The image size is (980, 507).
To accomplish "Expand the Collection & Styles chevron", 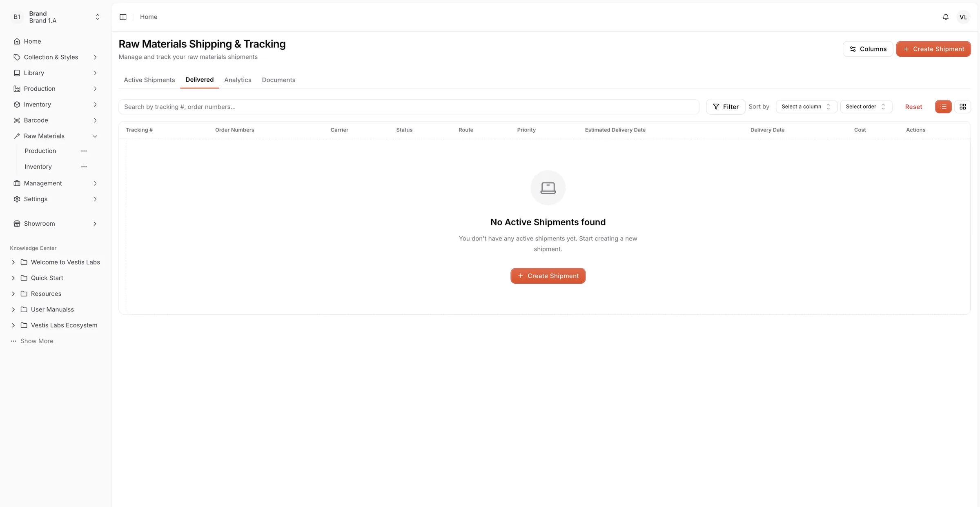I will point(95,57).
